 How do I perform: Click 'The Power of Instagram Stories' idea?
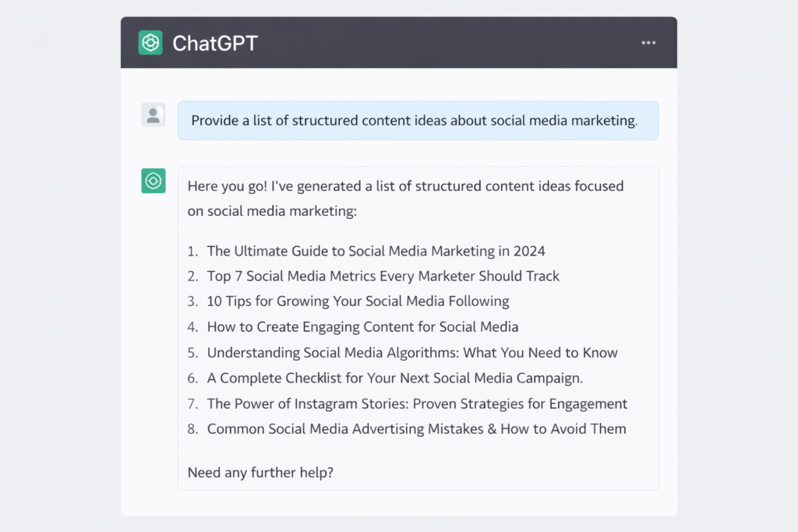click(417, 403)
